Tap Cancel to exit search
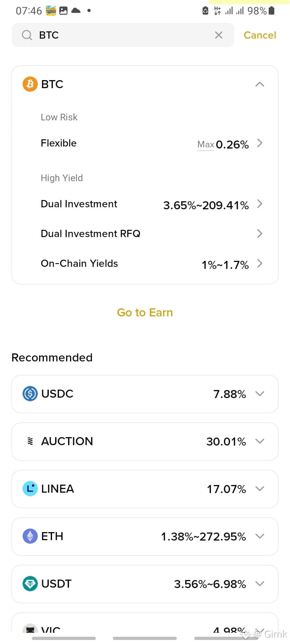Image resolution: width=290 pixels, height=644 pixels. pos(260,35)
